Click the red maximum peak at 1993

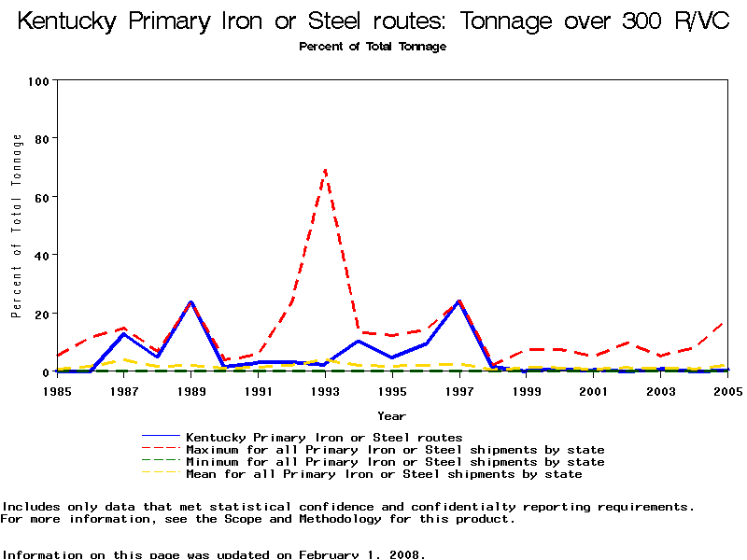[325, 170]
